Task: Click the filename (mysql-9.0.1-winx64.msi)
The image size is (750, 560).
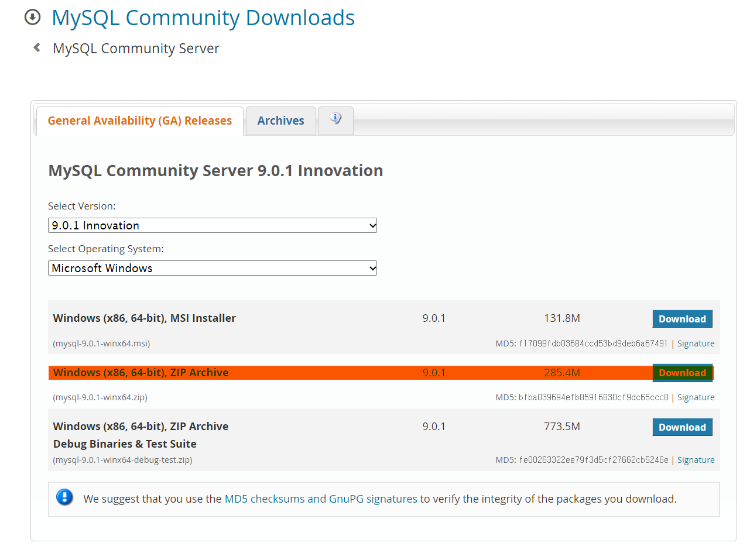Action: (x=102, y=343)
